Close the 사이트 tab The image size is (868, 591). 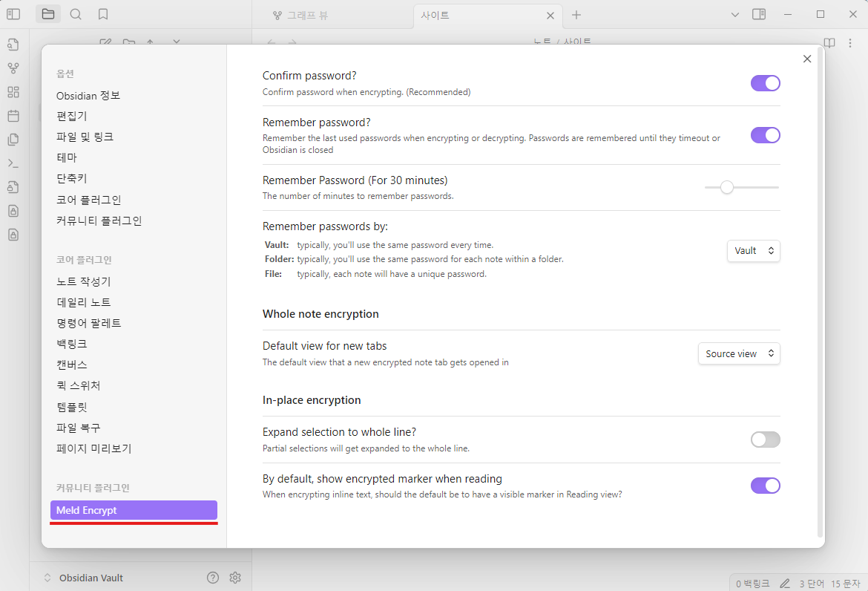pyautogui.click(x=550, y=16)
